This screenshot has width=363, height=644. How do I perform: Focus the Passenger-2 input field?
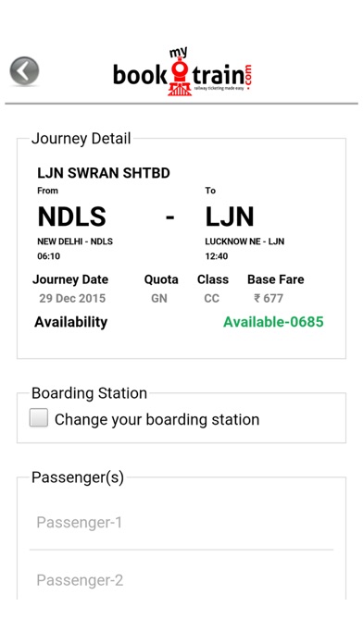point(181,580)
